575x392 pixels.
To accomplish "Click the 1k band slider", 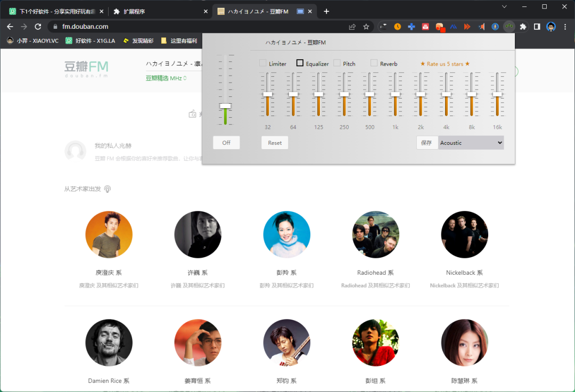I will [395, 94].
